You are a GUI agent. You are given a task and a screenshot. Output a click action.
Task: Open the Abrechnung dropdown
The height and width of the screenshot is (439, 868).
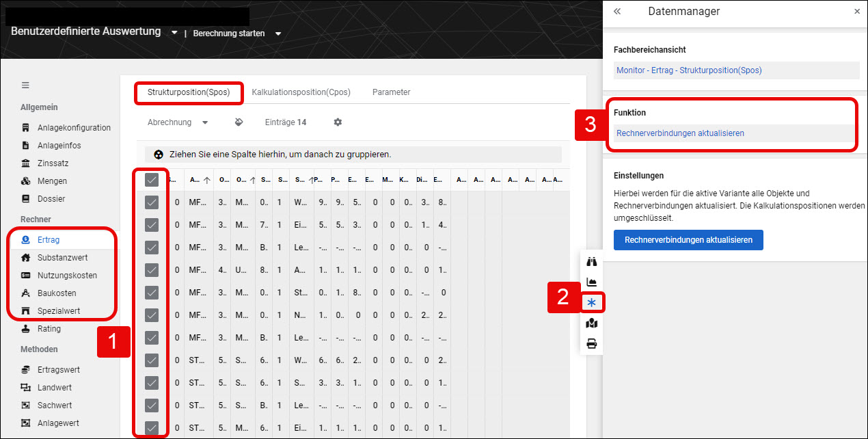[x=178, y=122]
